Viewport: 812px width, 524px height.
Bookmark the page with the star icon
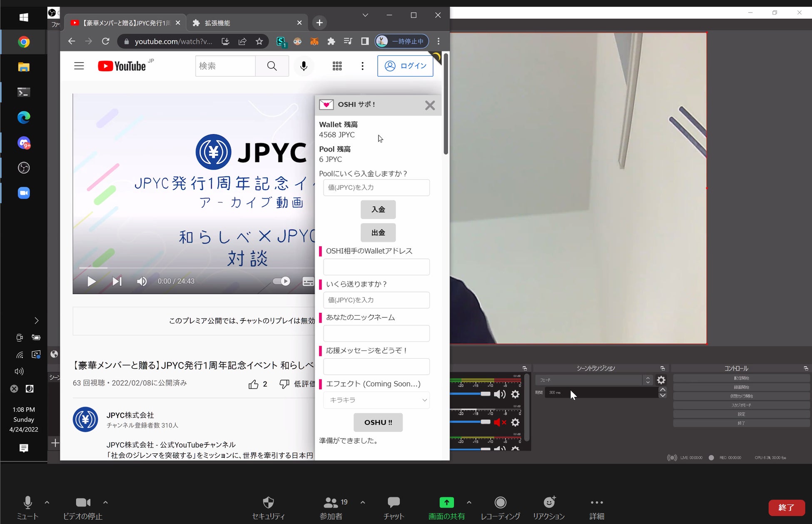(259, 41)
